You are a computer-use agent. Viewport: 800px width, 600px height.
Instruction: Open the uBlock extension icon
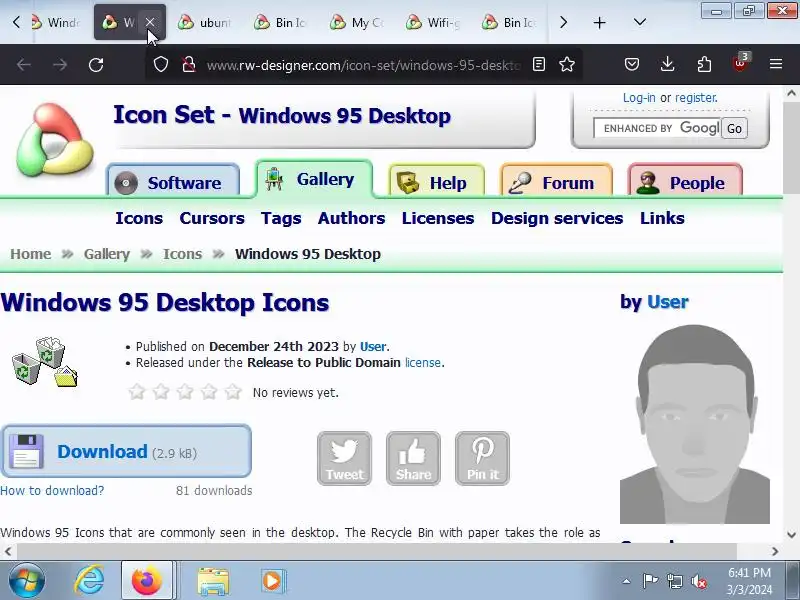tap(740, 63)
